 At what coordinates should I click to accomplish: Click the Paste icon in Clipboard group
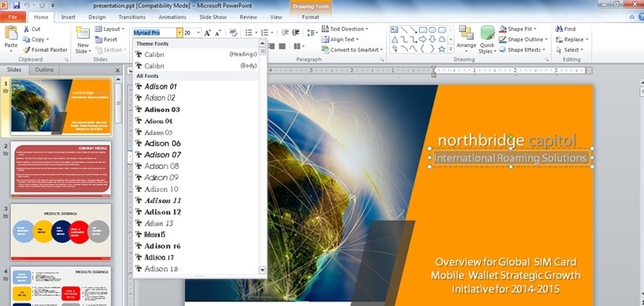[11, 35]
